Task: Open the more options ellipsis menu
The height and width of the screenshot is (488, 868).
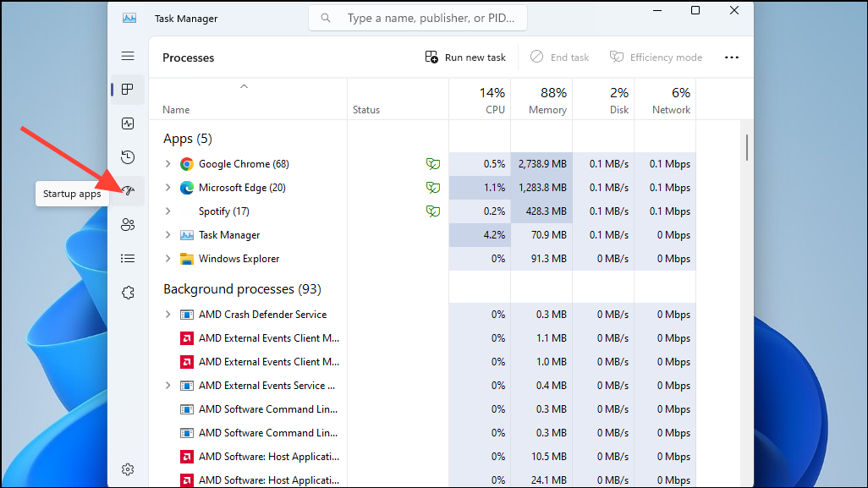Action: pos(731,58)
